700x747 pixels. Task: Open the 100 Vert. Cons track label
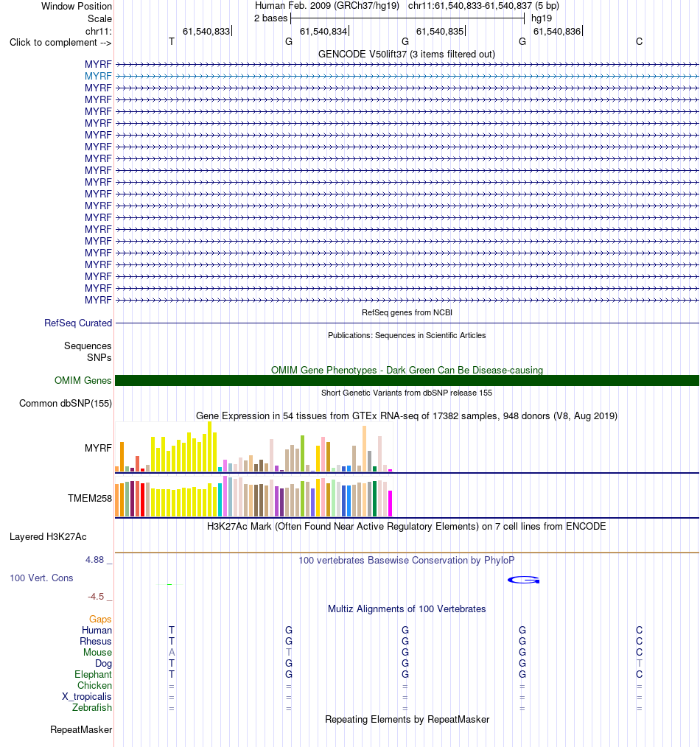point(41,578)
